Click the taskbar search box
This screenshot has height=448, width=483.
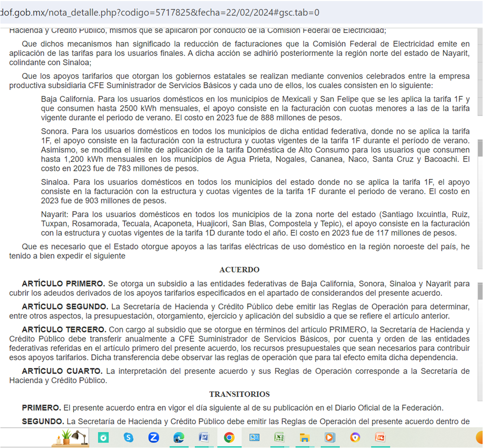pyautogui.click(x=45, y=437)
